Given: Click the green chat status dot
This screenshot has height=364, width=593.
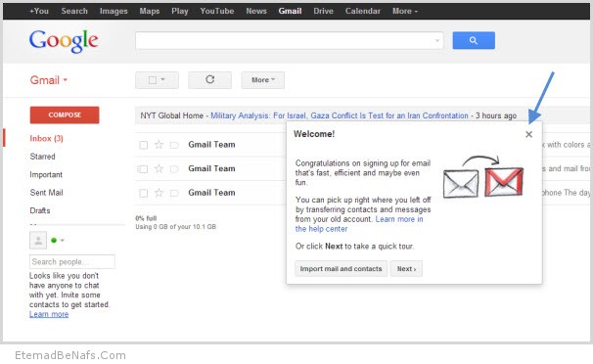Looking at the screenshot, I should (x=54, y=240).
